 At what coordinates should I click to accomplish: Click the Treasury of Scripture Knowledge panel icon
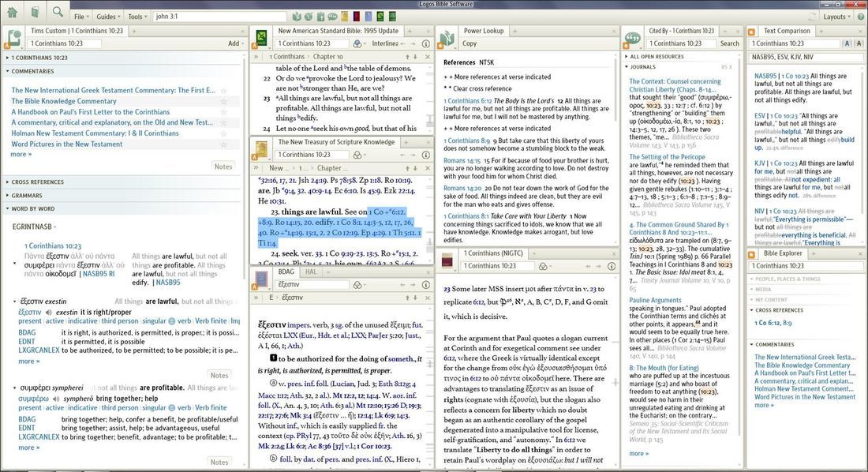[x=261, y=150]
